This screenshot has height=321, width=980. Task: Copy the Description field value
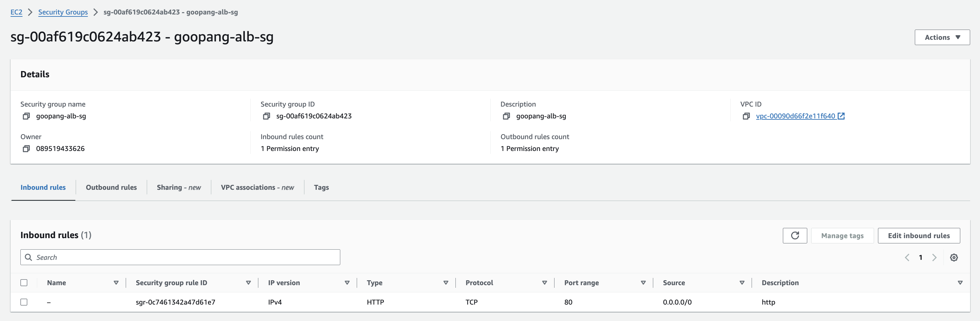click(506, 116)
